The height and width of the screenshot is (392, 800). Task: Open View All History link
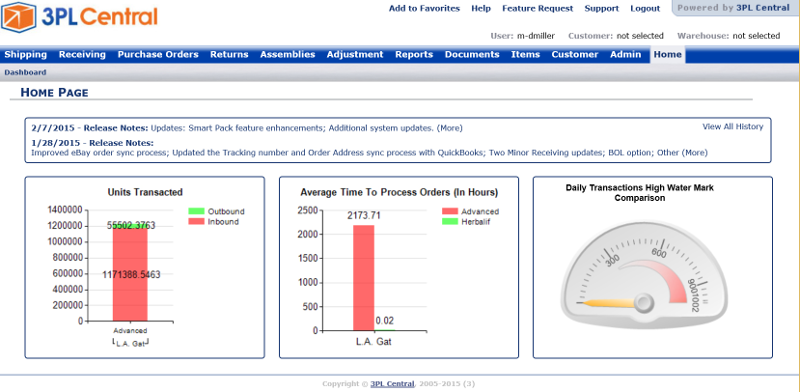pos(733,127)
